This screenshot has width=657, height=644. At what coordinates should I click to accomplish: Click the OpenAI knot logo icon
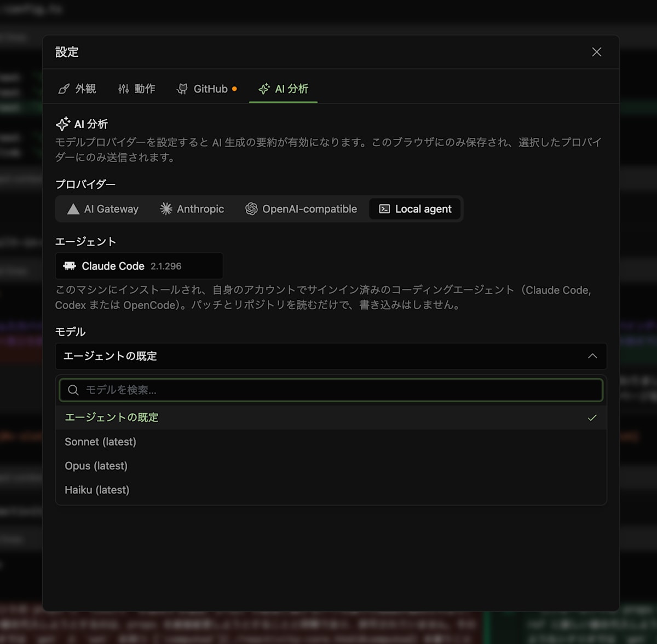pyautogui.click(x=251, y=209)
